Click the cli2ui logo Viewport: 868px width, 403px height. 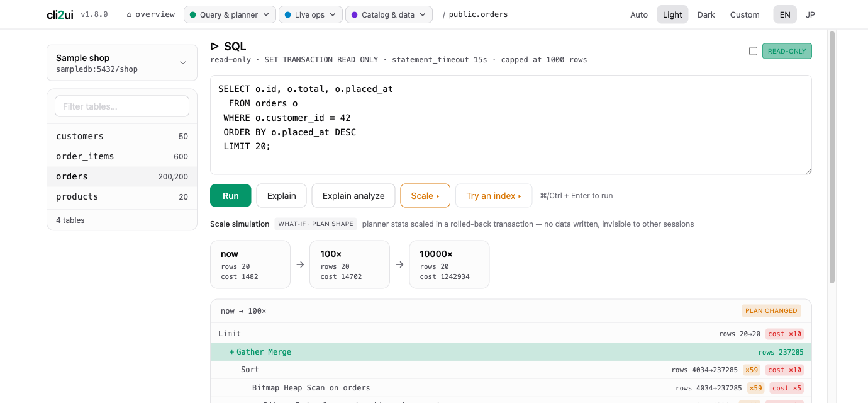tap(60, 14)
